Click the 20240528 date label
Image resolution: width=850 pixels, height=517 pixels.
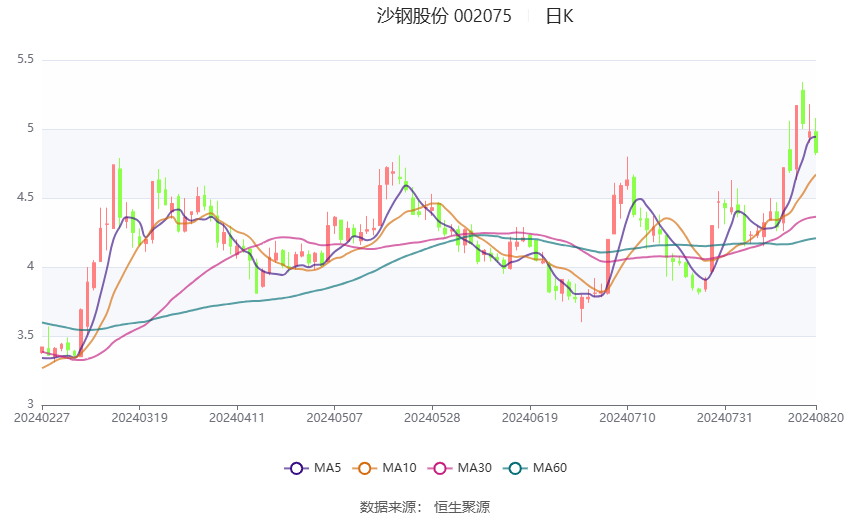point(431,417)
